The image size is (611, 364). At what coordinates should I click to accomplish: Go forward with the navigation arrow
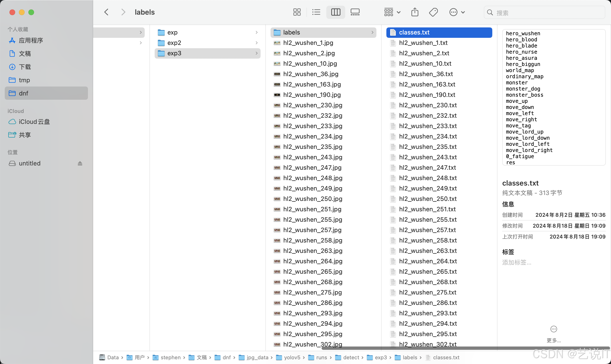(123, 12)
